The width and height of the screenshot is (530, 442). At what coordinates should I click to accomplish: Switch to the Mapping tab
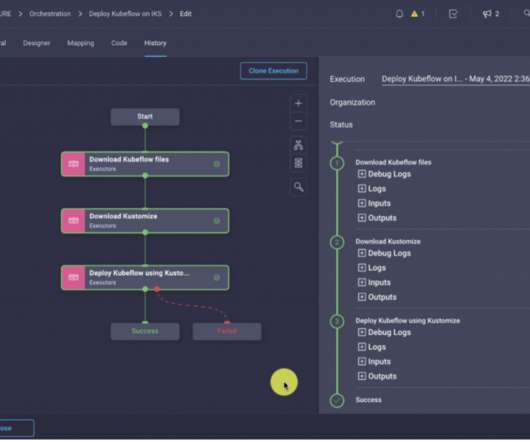click(x=81, y=43)
